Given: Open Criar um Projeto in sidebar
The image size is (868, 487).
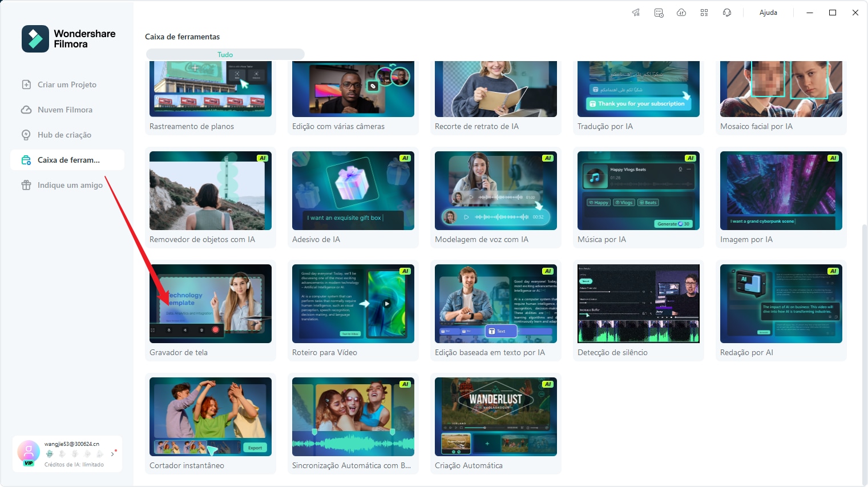Looking at the screenshot, I should [x=67, y=84].
